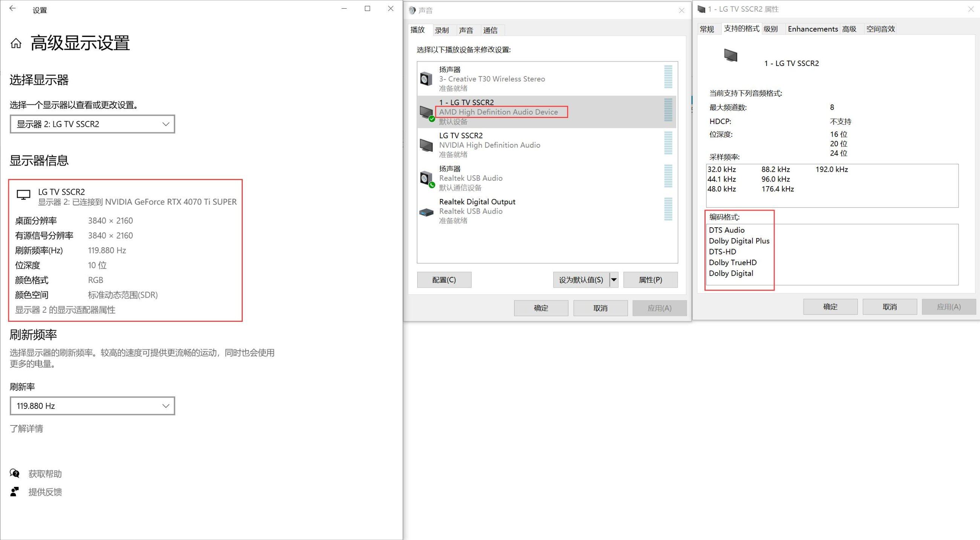Open the 获取帮助 get help link

[45, 474]
